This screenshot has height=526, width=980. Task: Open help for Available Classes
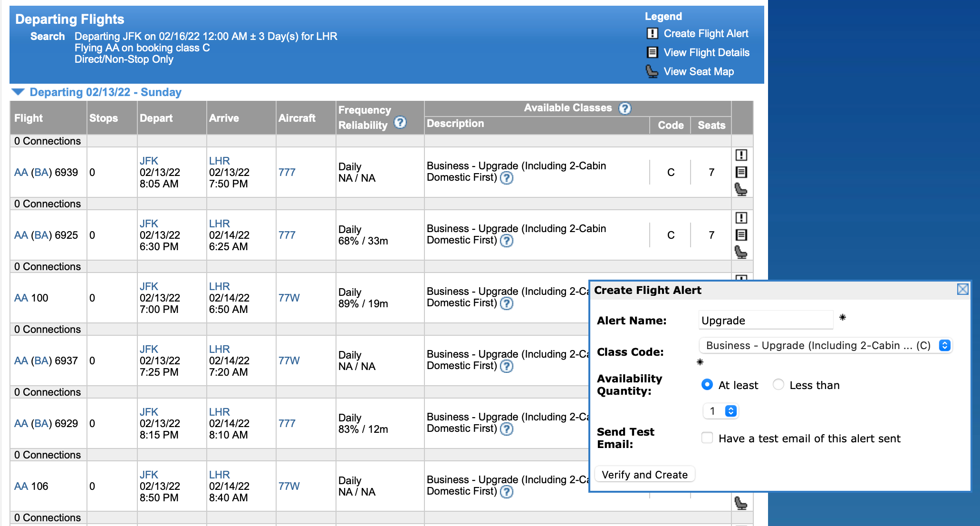point(625,108)
